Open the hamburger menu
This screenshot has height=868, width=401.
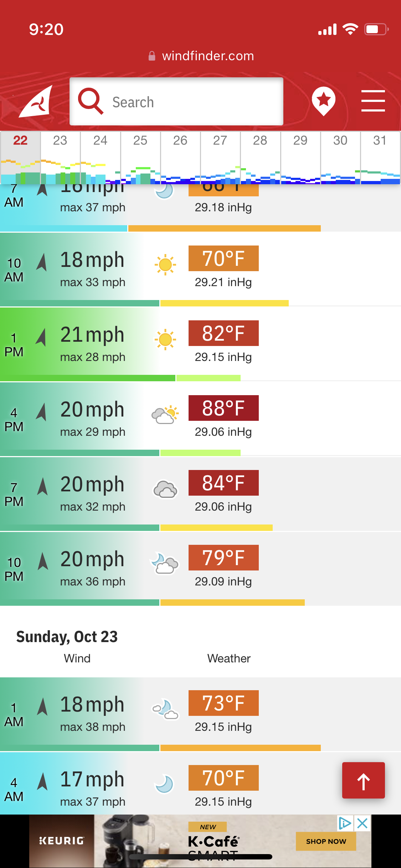coord(373,101)
